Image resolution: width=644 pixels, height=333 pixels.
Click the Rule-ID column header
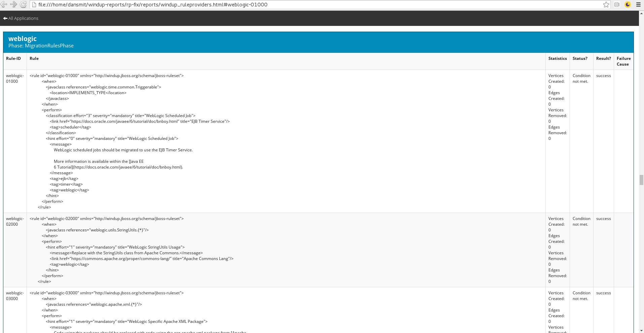13,59
